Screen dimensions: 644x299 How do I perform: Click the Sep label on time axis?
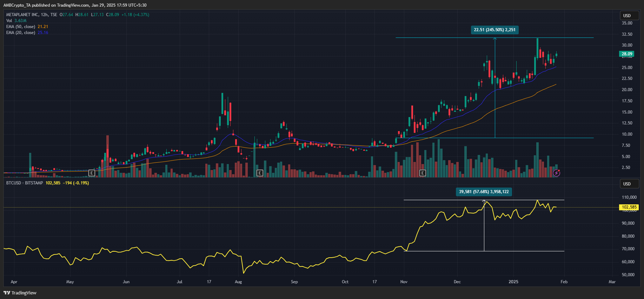coord(294,282)
